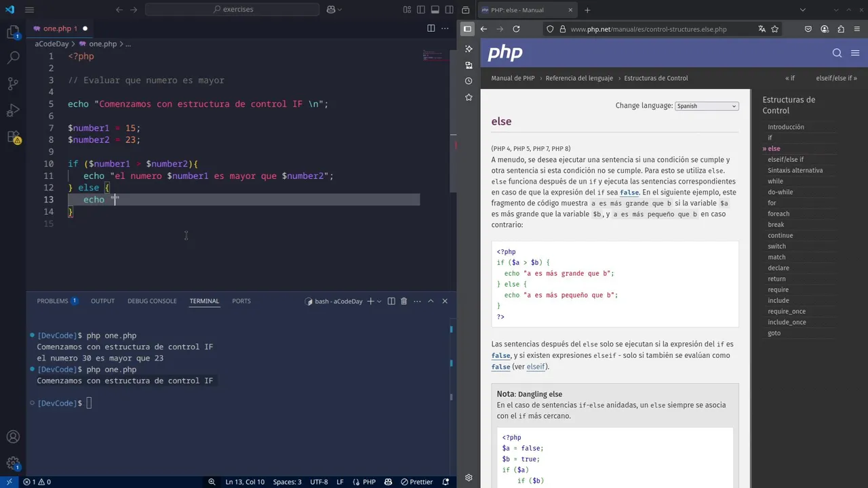Change end of line sequence LF
Screen dimensions: 868x488
(340, 482)
